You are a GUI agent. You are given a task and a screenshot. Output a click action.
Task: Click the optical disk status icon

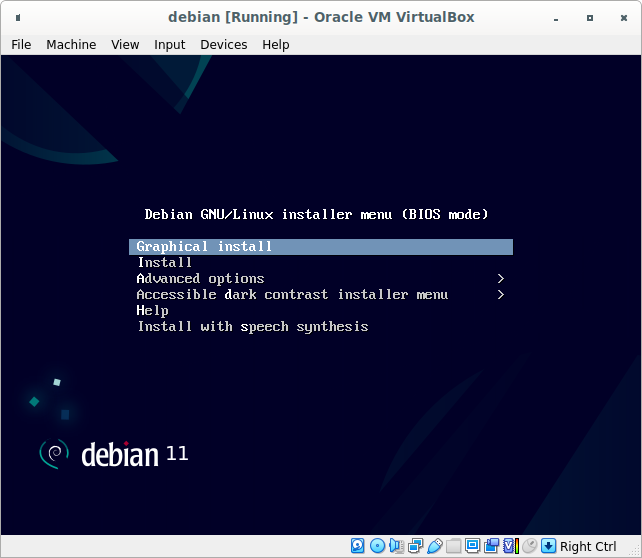click(x=377, y=546)
